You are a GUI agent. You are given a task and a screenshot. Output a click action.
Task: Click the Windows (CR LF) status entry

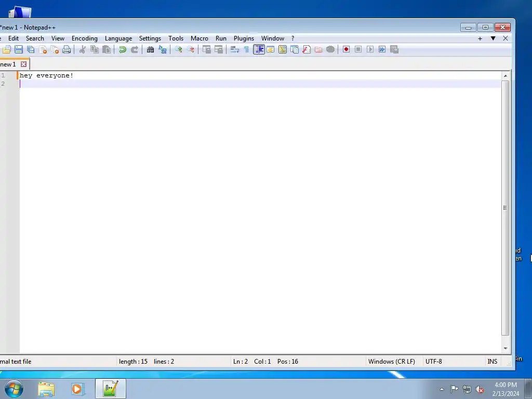coord(392,362)
